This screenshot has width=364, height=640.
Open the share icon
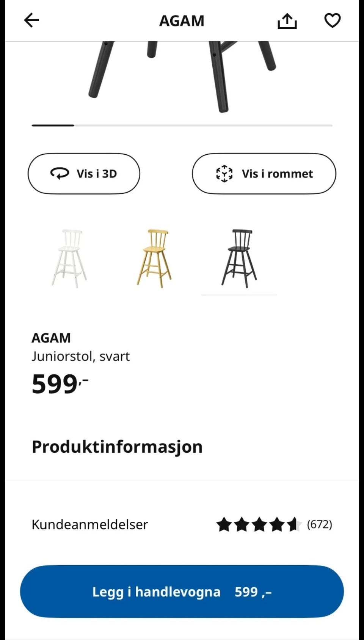pyautogui.click(x=287, y=21)
